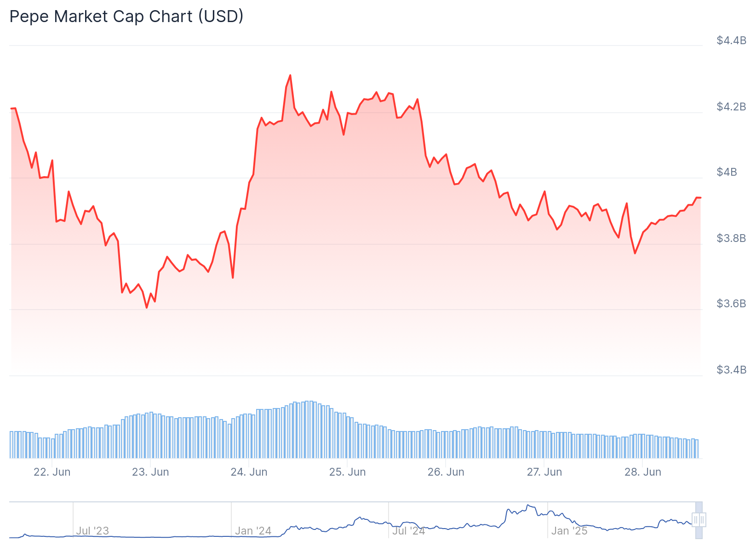
Task: Click the left navigator range handle
Action: coord(696,520)
